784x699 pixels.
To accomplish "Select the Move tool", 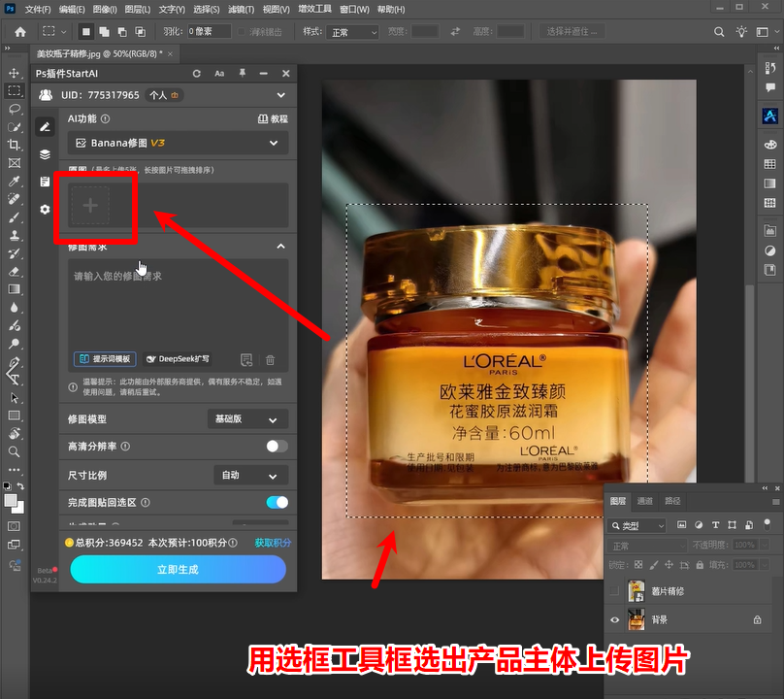I will [x=14, y=73].
